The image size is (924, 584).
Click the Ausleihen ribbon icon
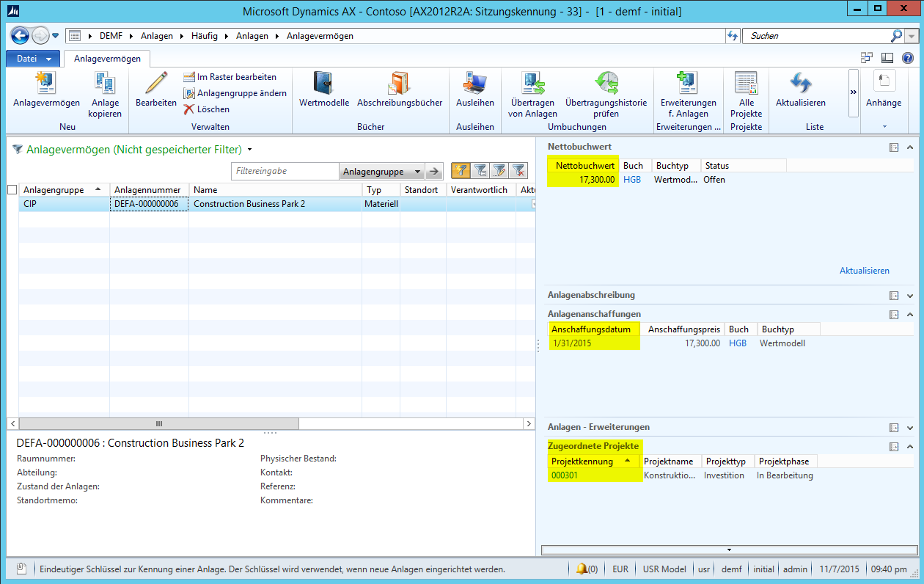(x=474, y=84)
